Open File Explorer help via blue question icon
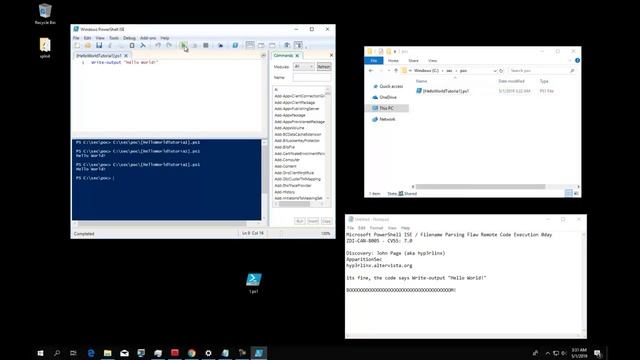640x360 pixels. (577, 60)
